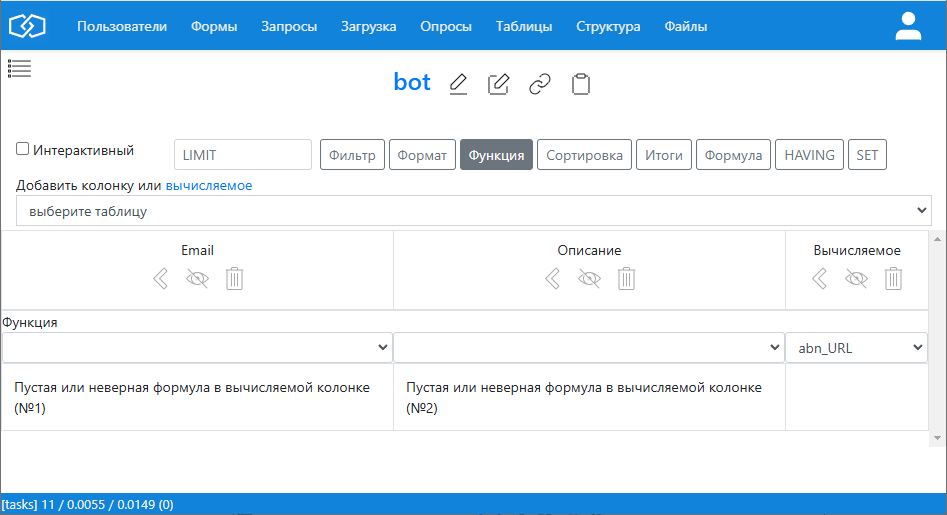Screen dimensions: 947x515
Task: Hide the Описание column with eye icon
Action: pyautogui.click(x=589, y=278)
